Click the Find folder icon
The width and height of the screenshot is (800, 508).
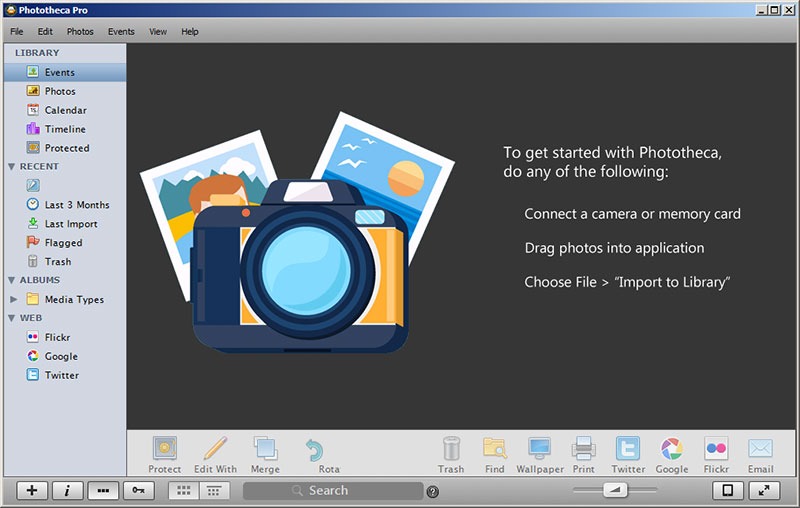click(x=494, y=449)
